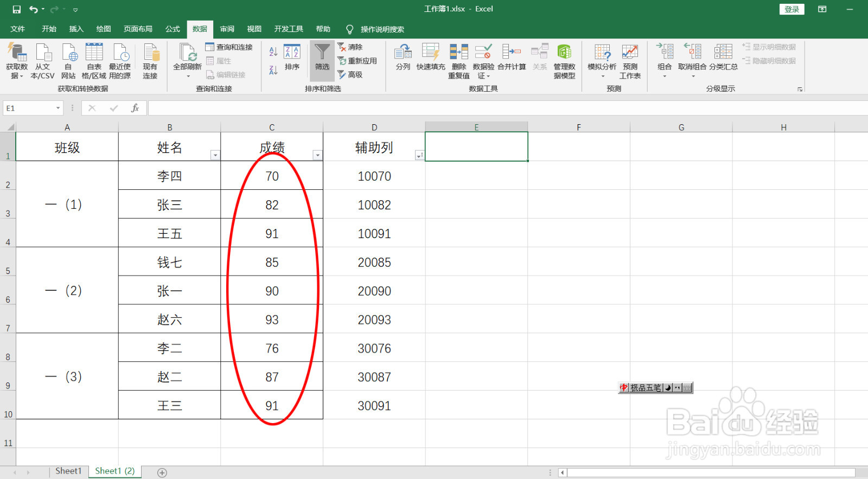The image size is (868, 479).
Task: Open Quick Access Toolbar customize dropdown
Action: (75, 10)
